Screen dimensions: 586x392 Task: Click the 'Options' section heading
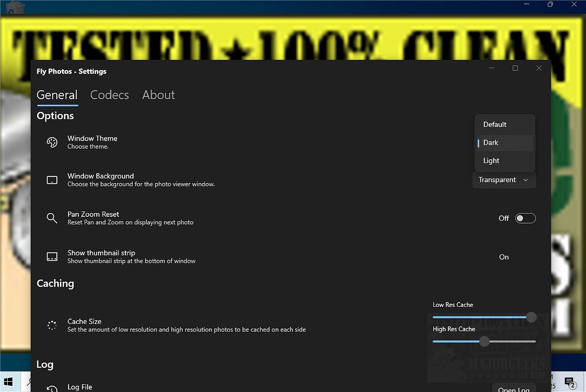[x=55, y=116]
